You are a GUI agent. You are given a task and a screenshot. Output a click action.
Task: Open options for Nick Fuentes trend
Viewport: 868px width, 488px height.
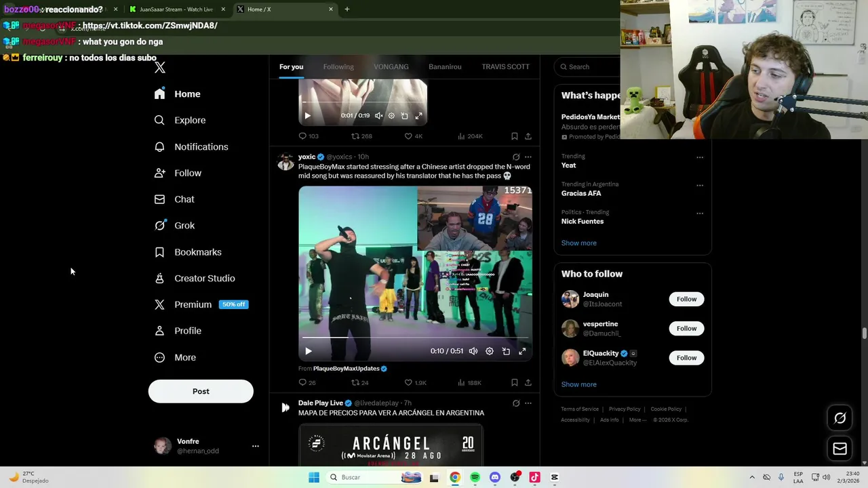(700, 213)
